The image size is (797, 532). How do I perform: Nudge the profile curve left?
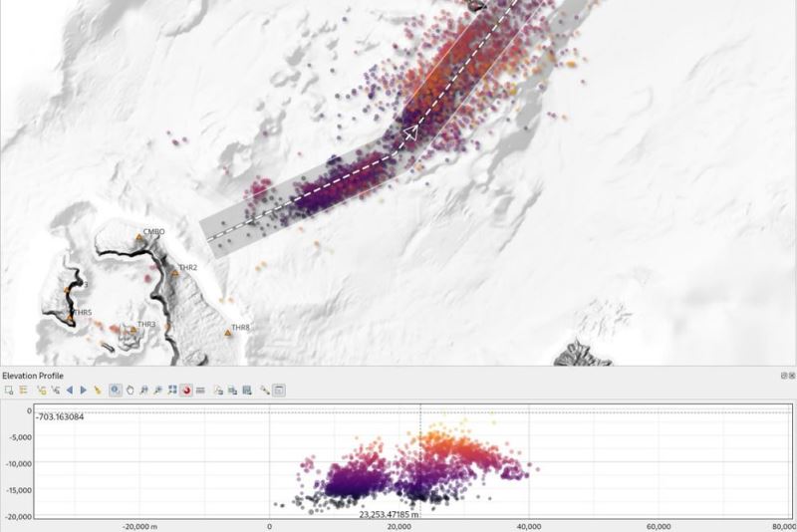pos(70,390)
